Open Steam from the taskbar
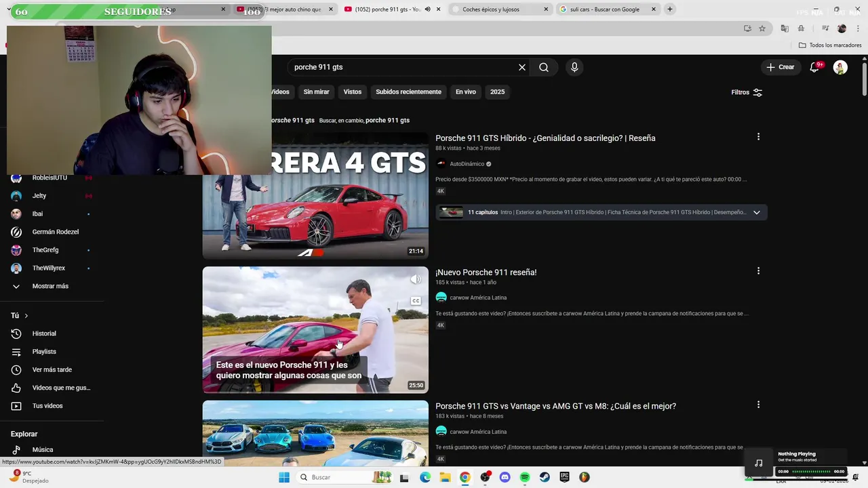 pyautogui.click(x=545, y=477)
